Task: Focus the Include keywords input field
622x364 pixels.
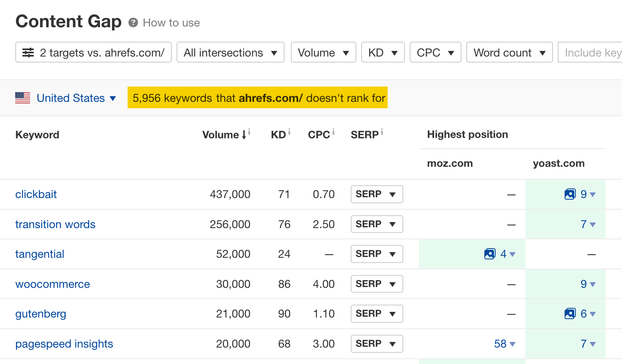Action: click(x=590, y=52)
